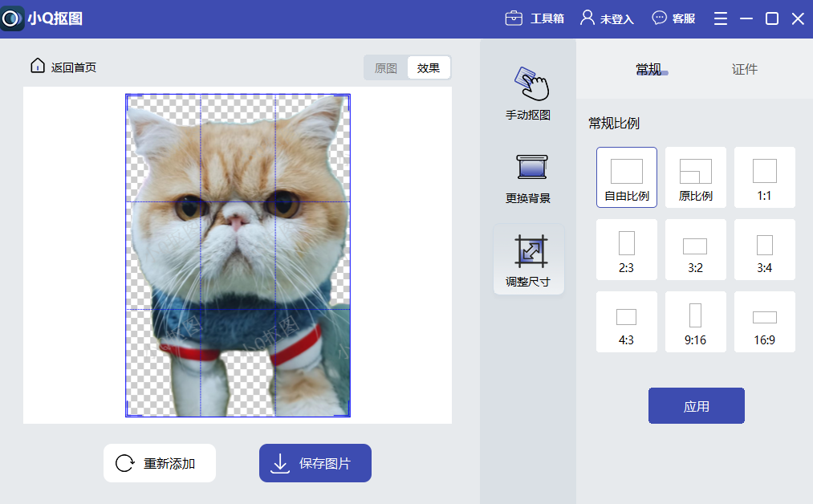Viewport: 813px width, 504px height.
Task: Click the 小Q抠图 app logo
Action: pos(12,18)
